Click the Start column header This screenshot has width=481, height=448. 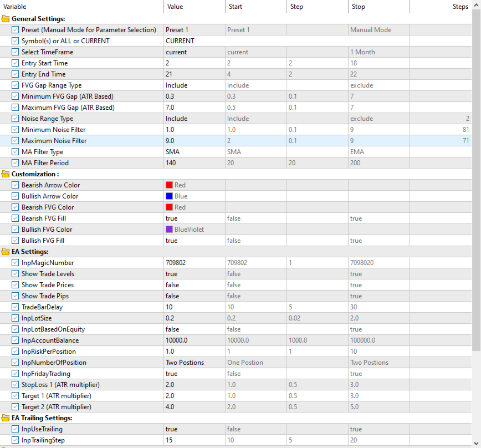256,7
